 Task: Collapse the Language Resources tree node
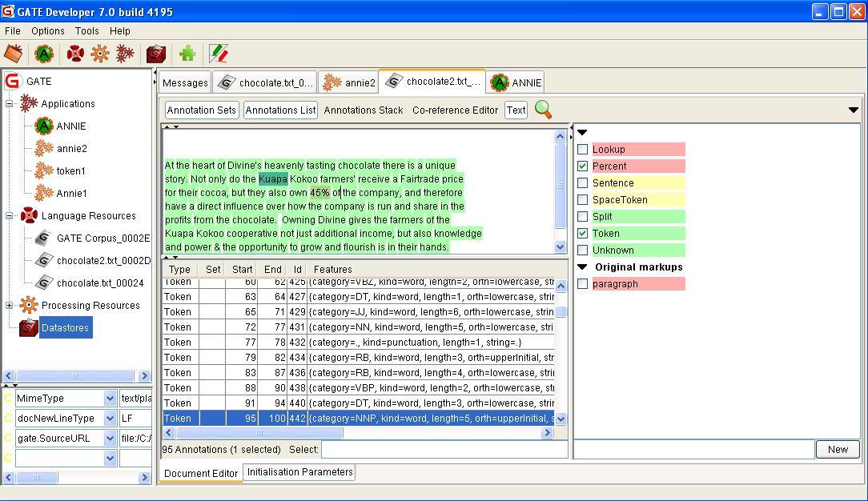(10, 215)
